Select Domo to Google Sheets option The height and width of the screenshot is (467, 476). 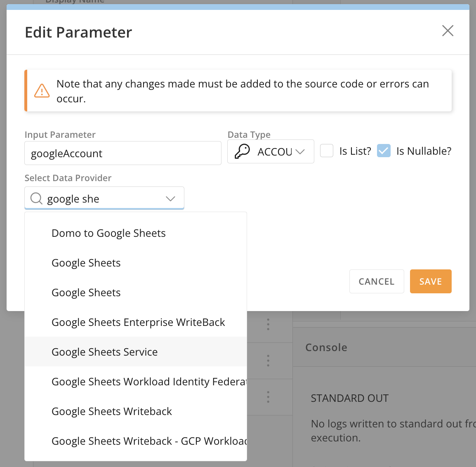click(x=135, y=233)
